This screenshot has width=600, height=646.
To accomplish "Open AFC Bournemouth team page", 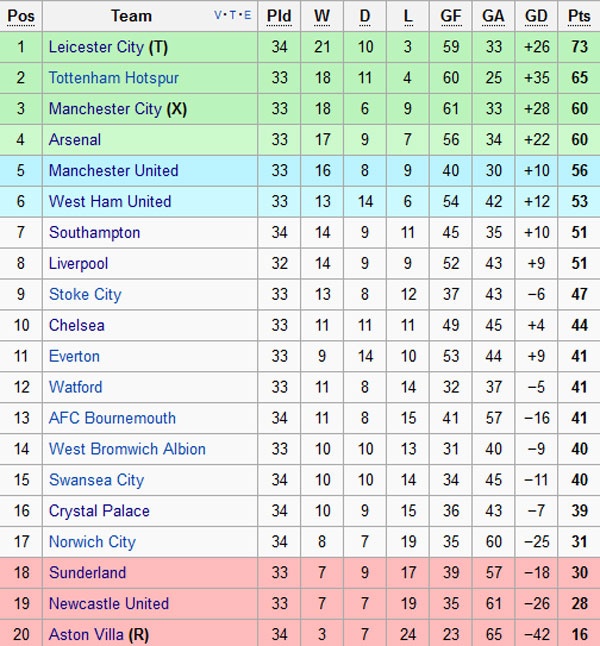I will 112,419.
